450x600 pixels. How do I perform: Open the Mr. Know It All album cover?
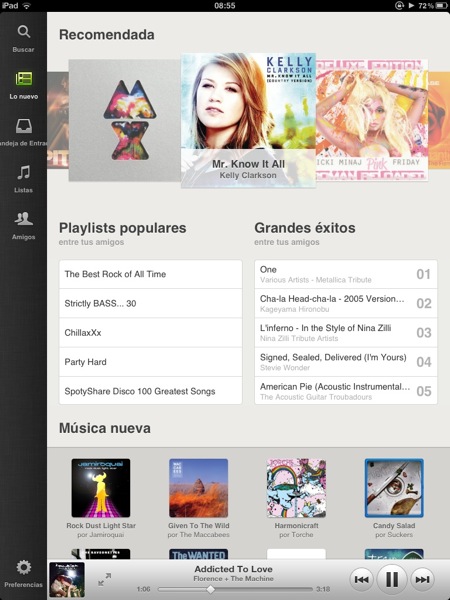(x=248, y=120)
